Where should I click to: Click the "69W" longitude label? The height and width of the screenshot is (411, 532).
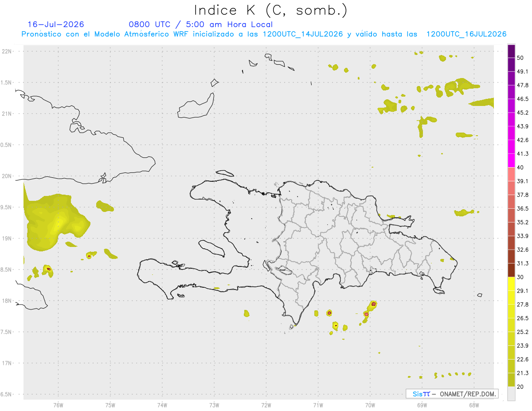point(422,405)
